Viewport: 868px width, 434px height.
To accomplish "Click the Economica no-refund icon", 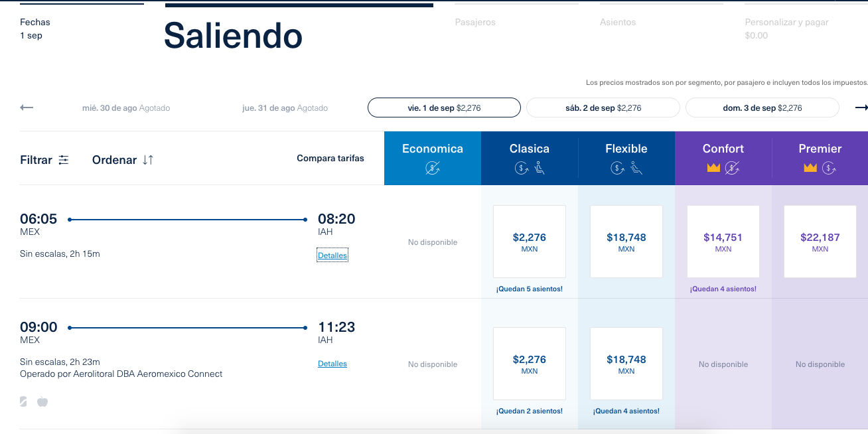I will pos(433,169).
